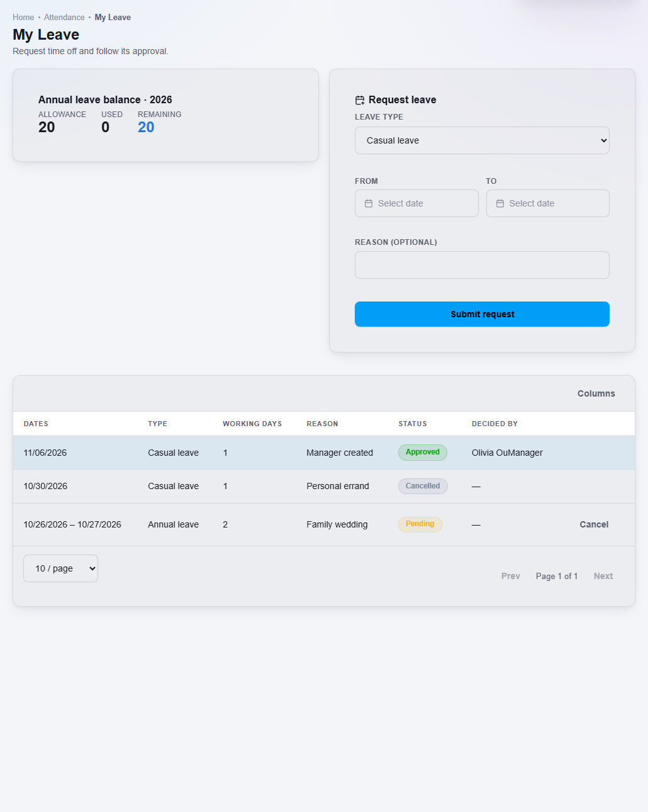Click the calendar icon in the From field
The height and width of the screenshot is (812, 648).
(x=369, y=203)
